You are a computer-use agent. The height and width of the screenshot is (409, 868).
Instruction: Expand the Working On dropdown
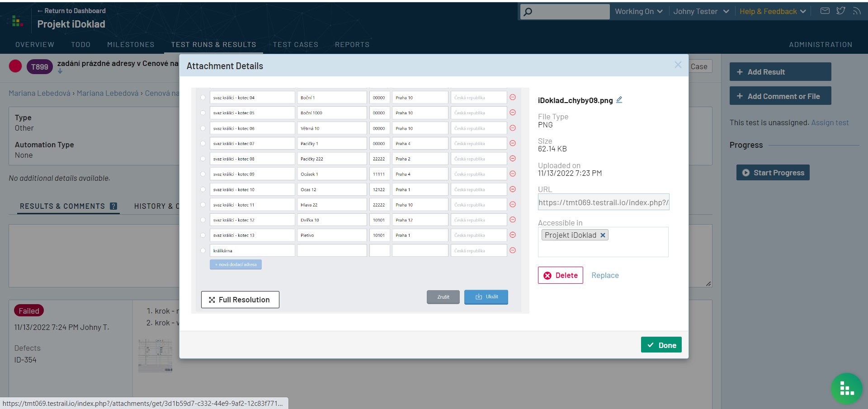click(638, 11)
